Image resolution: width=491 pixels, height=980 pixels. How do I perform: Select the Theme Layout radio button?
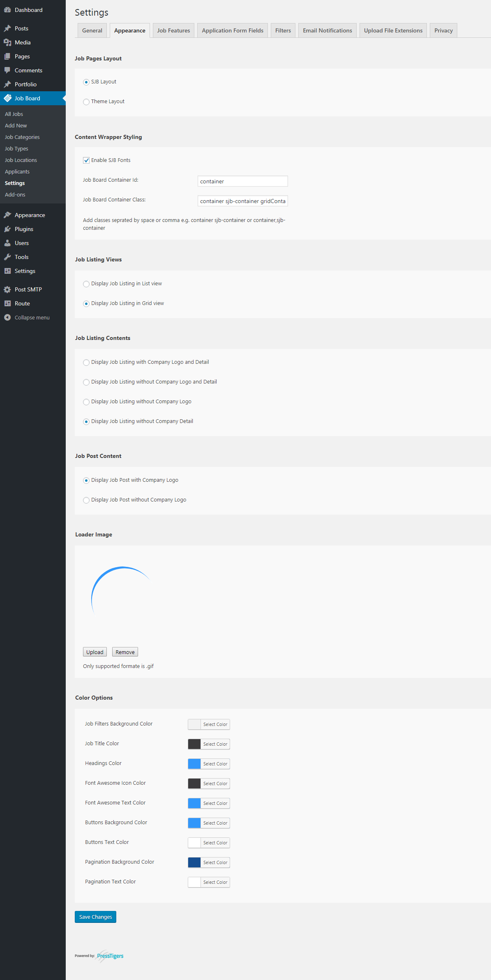(86, 102)
